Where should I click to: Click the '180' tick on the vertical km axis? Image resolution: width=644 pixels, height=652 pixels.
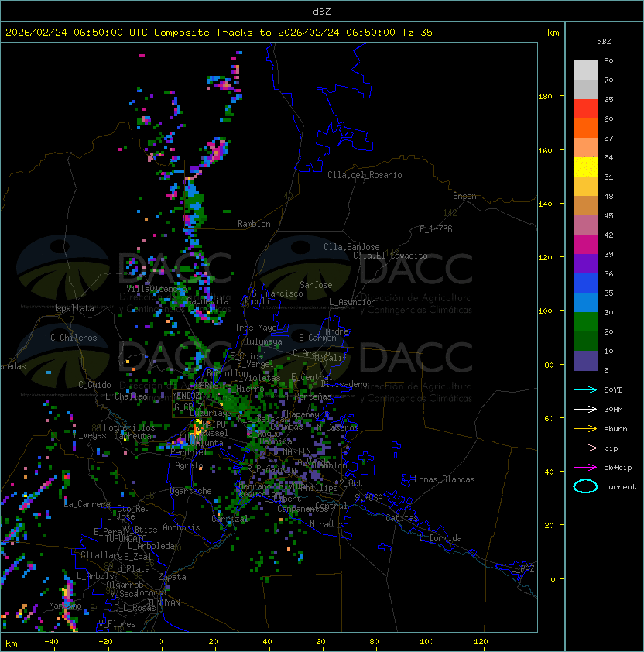(545, 97)
